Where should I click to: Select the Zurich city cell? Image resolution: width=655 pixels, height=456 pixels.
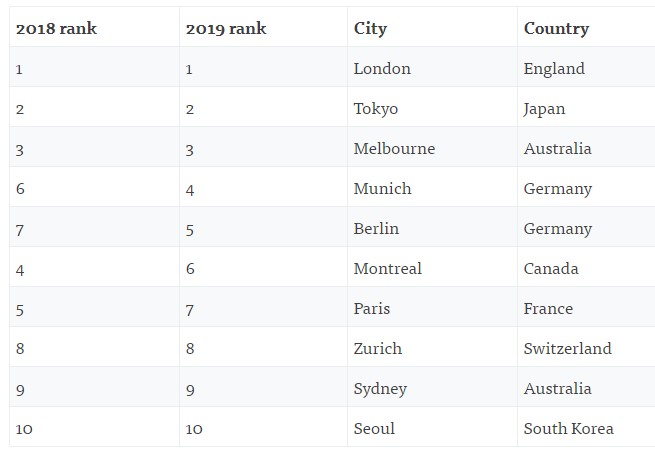[378, 349]
